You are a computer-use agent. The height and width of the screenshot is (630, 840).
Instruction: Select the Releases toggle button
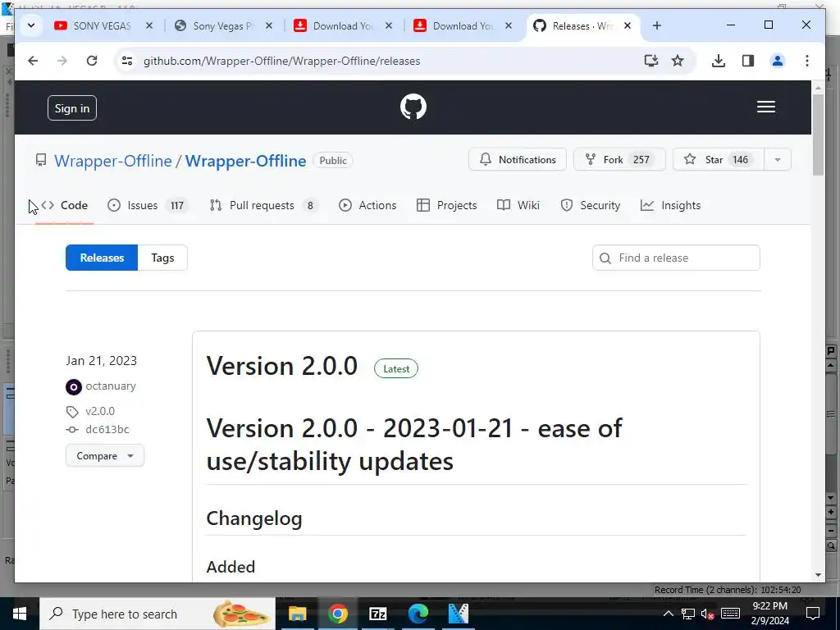[102, 258]
